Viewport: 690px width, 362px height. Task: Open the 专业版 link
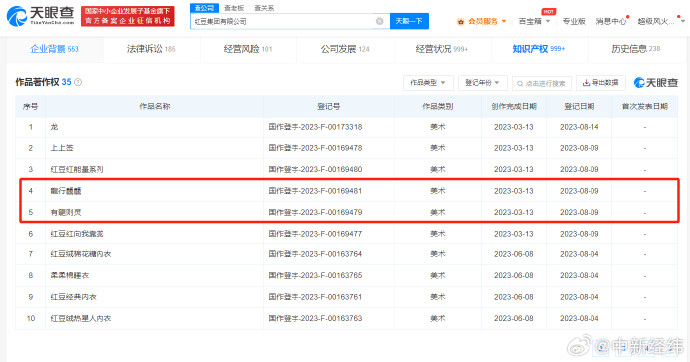[x=574, y=21]
